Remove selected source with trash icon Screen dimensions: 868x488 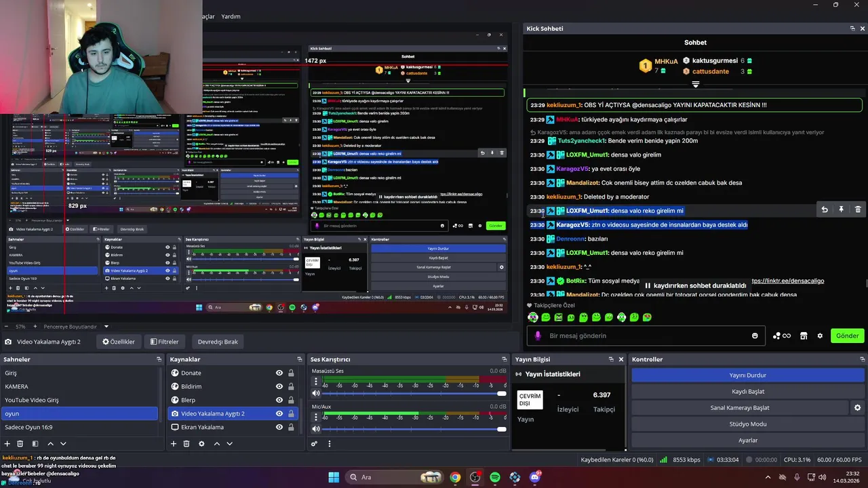(186, 444)
